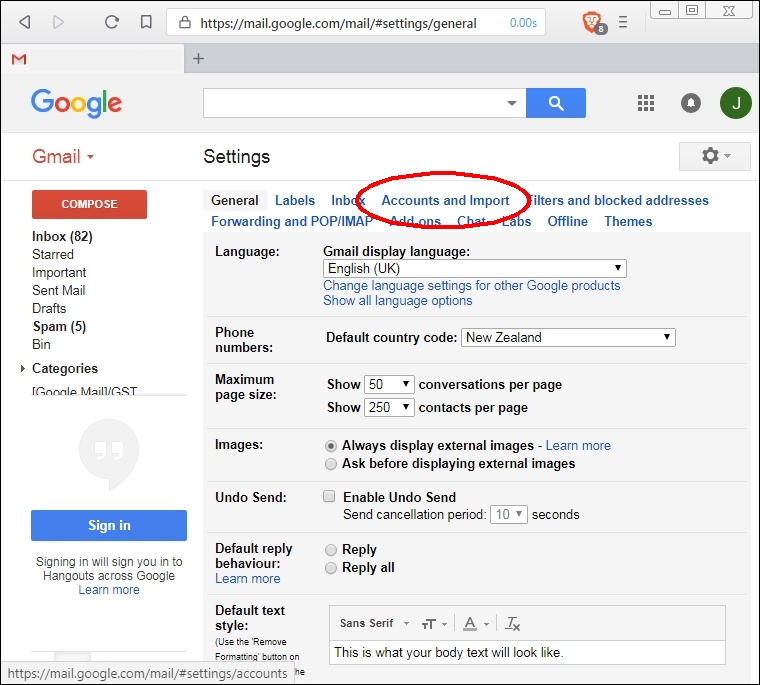760x685 pixels.
Task: Open the text size icon in text style
Action: pyautogui.click(x=433, y=624)
